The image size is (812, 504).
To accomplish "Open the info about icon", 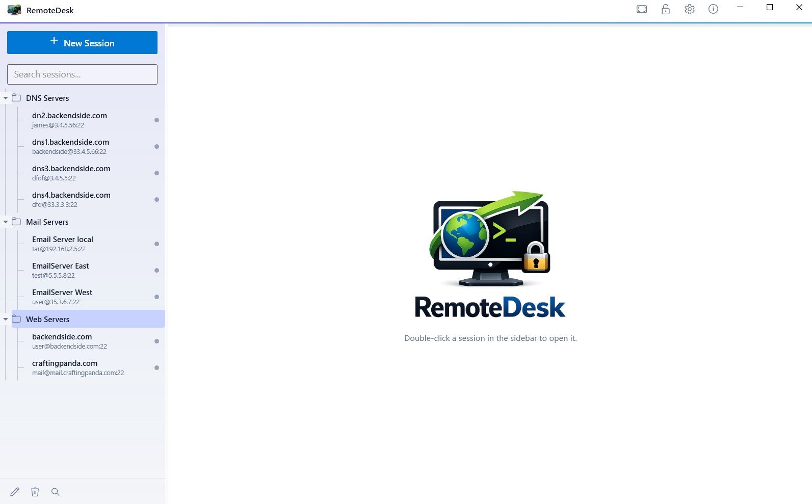I will [713, 9].
